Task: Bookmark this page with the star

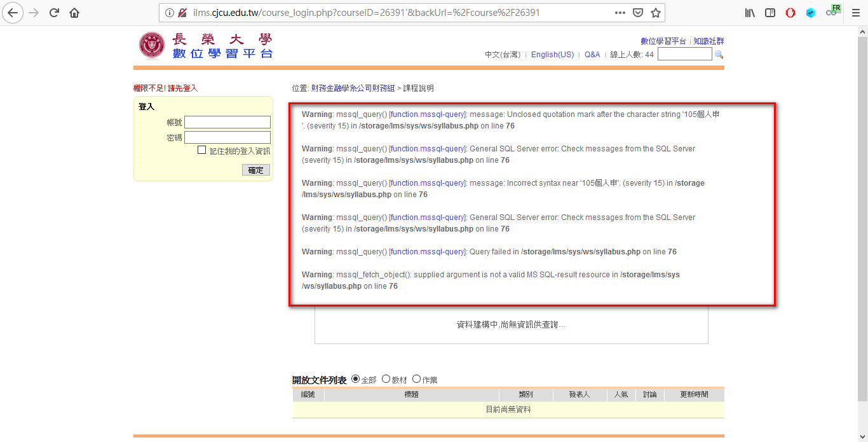Action: click(x=656, y=13)
